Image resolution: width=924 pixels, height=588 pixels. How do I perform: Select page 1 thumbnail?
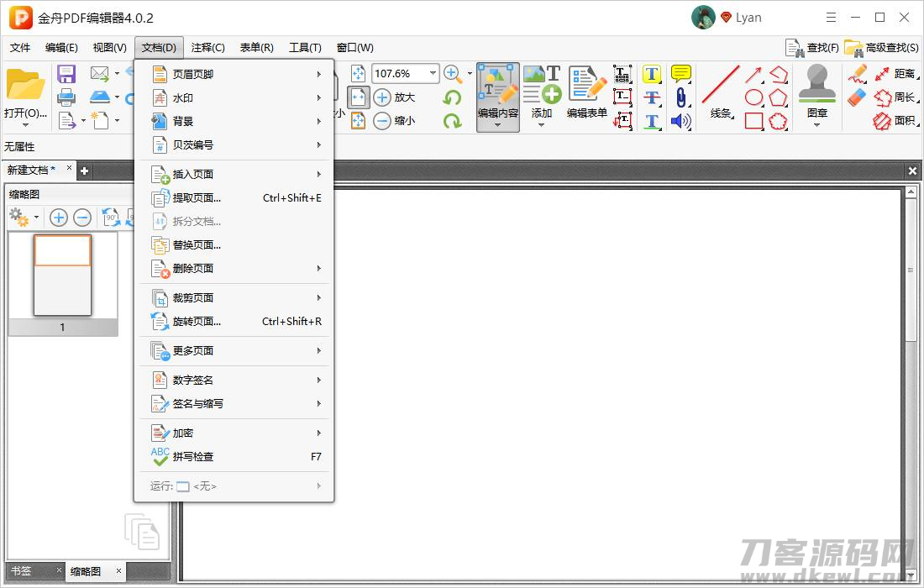tap(62, 276)
